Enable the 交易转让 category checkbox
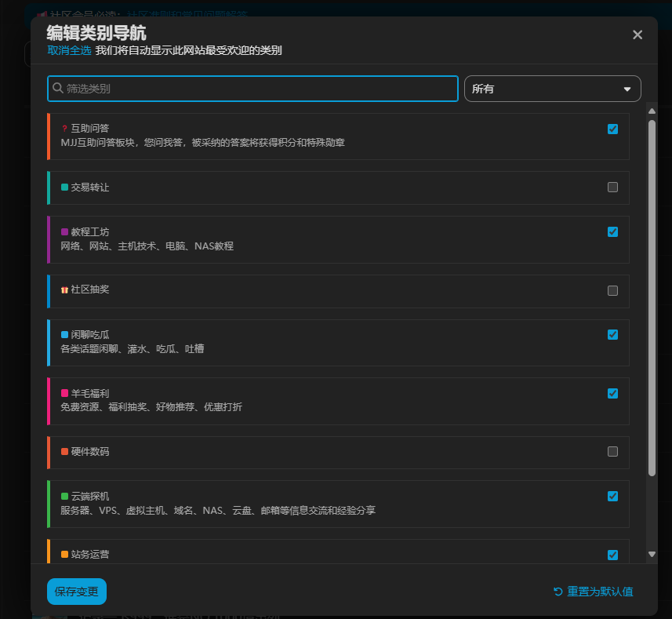 point(612,188)
